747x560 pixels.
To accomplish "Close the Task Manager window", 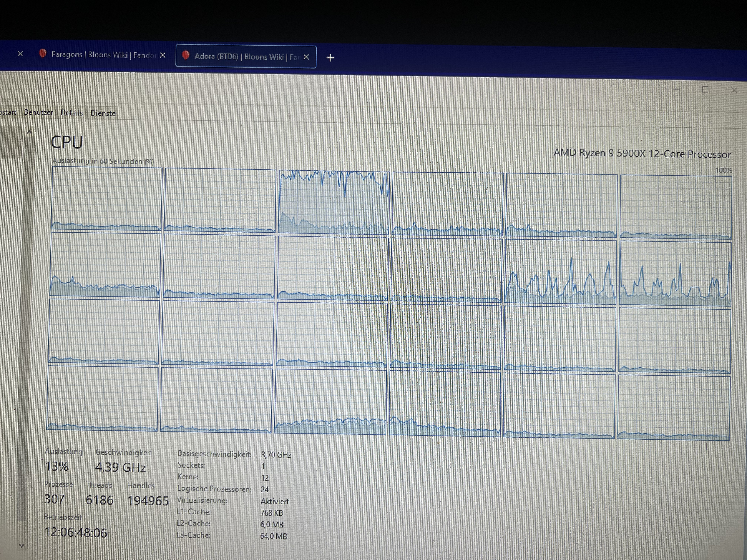I will click(x=734, y=91).
